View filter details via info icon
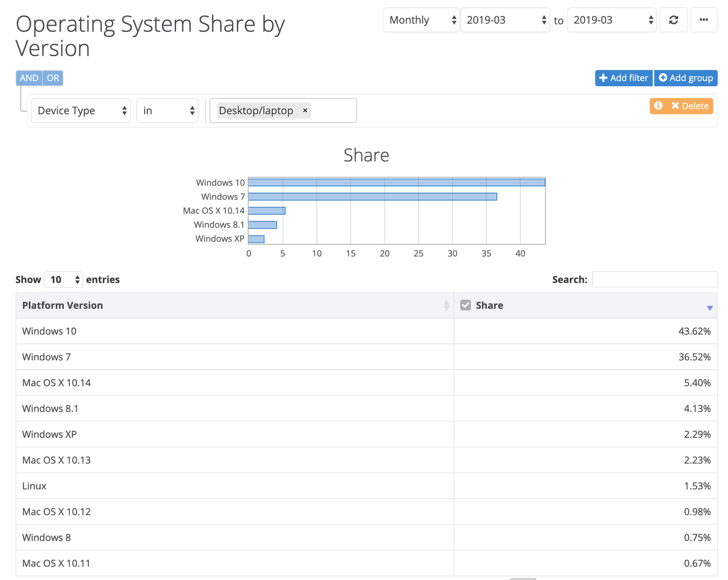The image size is (728, 580). point(659,106)
